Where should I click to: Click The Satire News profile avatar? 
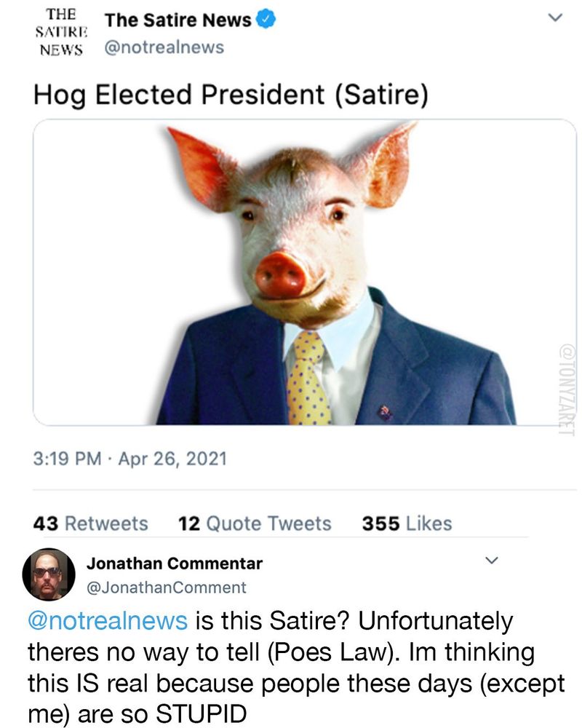(59, 33)
